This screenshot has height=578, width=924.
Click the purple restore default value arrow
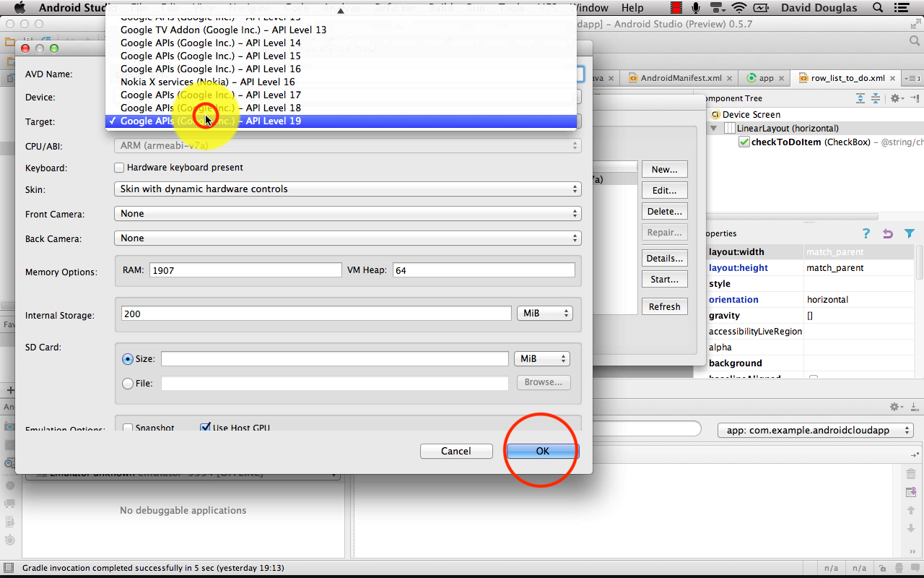pyautogui.click(x=888, y=233)
